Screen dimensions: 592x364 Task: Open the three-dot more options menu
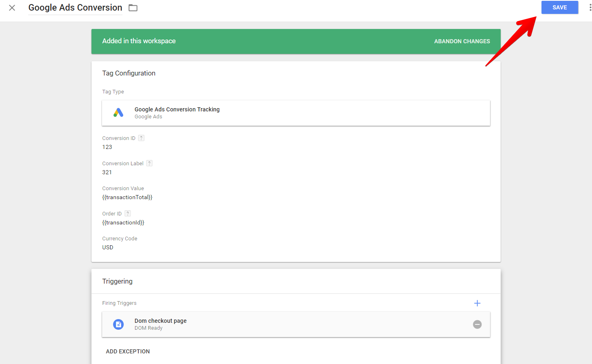590,8
